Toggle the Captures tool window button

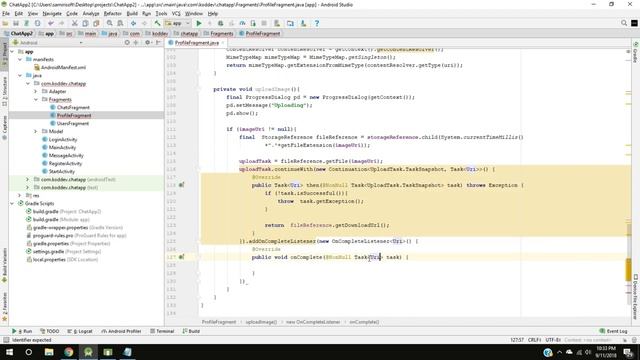(x=4, y=127)
